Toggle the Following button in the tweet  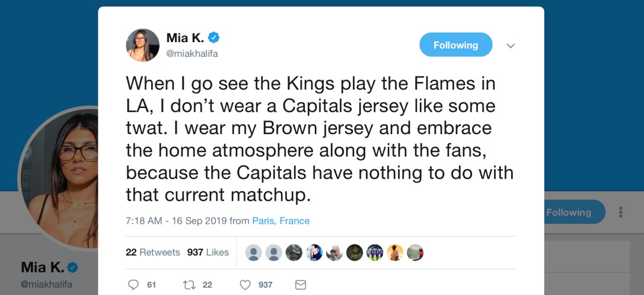[455, 45]
